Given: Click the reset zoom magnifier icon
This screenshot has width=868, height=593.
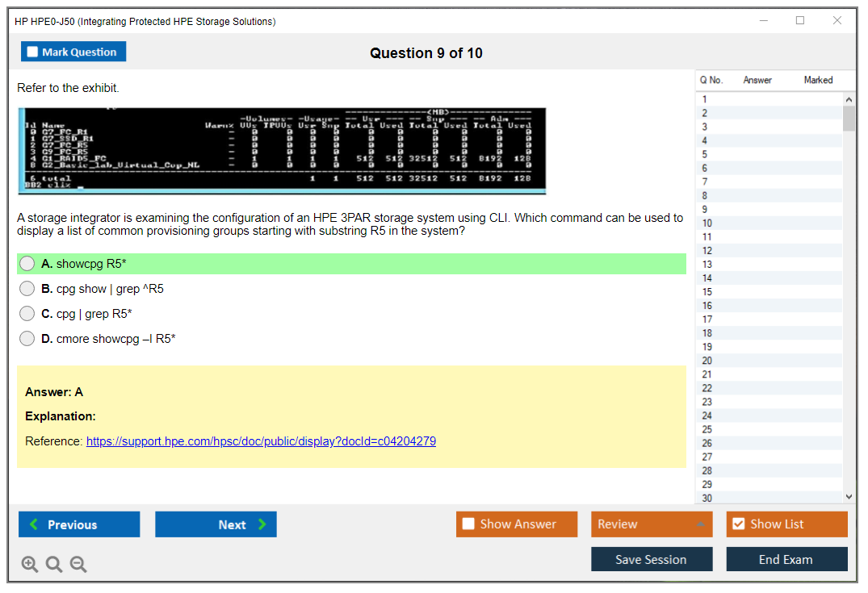Looking at the screenshot, I should click(x=54, y=565).
